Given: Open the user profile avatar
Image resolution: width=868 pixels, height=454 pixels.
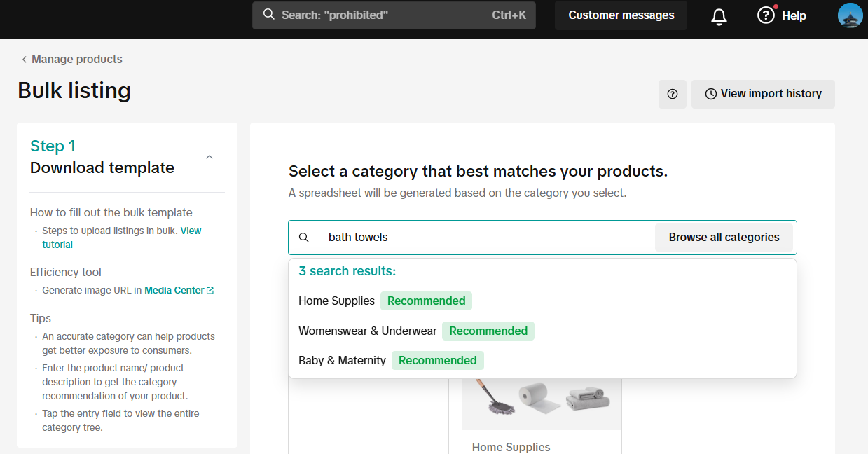Looking at the screenshot, I should coord(850,15).
